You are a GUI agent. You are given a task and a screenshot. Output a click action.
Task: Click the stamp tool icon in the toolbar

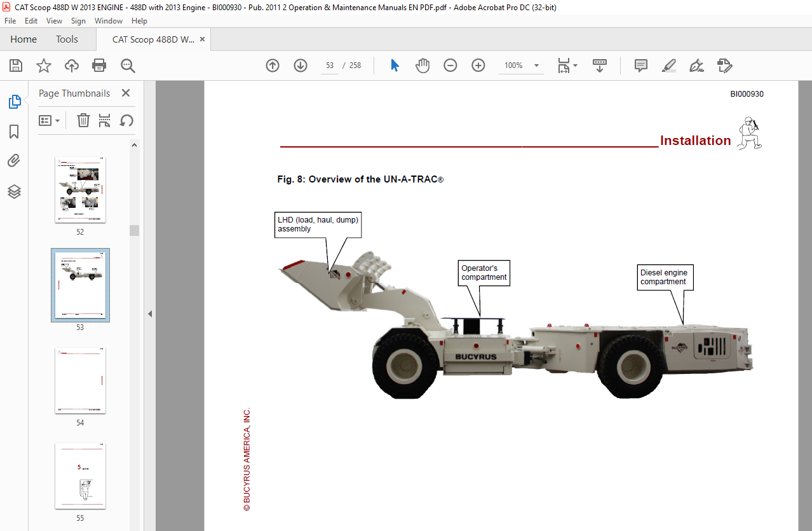pyautogui.click(x=724, y=66)
